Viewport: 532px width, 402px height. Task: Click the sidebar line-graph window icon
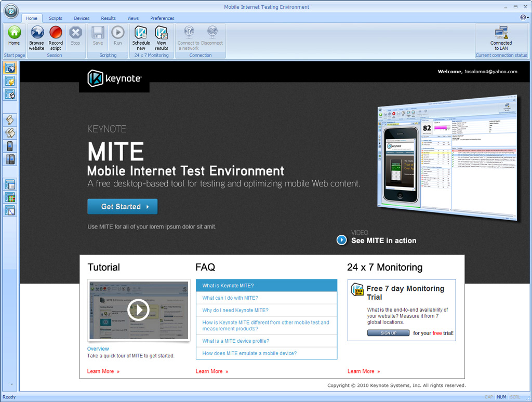[10, 211]
